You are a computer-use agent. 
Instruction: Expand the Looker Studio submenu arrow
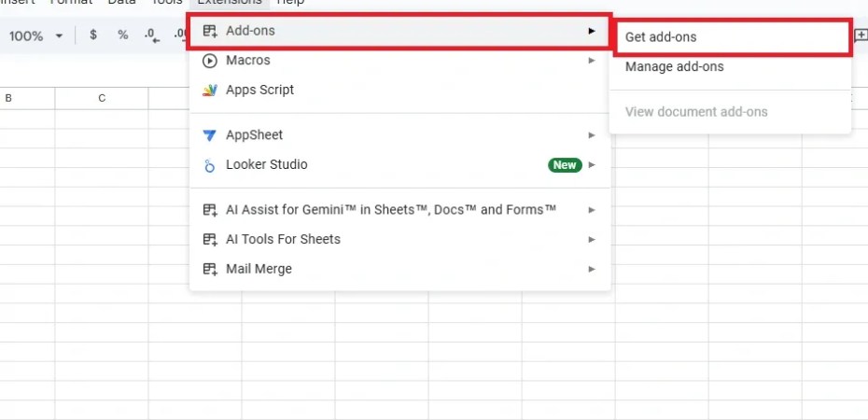pos(592,165)
